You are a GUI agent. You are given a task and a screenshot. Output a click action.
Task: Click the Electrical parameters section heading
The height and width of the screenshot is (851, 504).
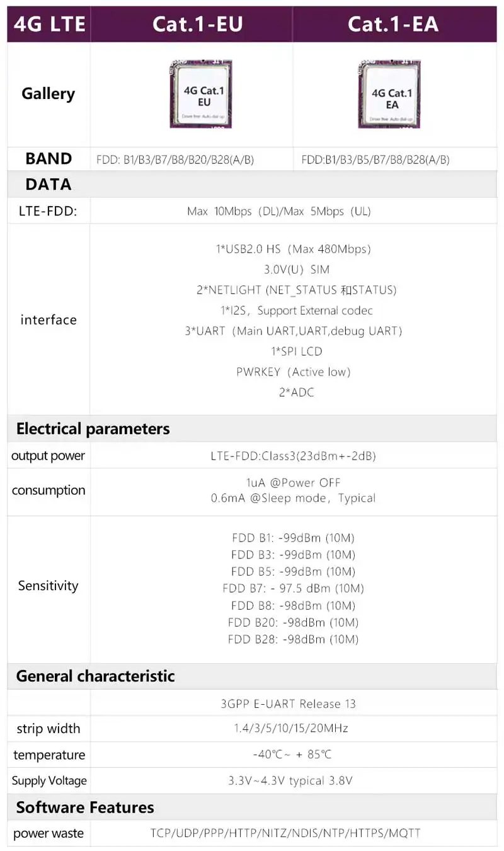[x=93, y=429]
